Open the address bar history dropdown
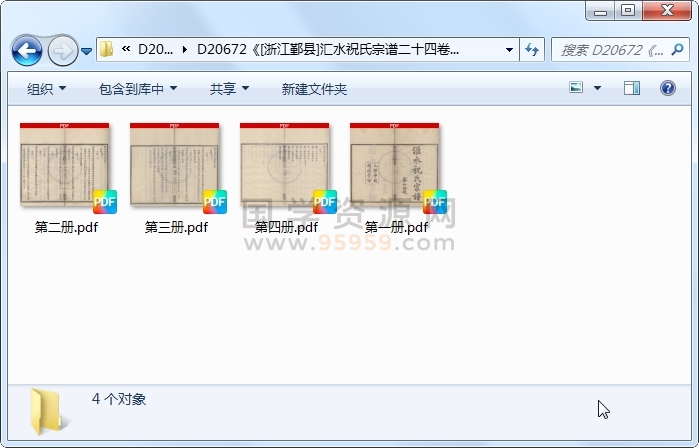The height and width of the screenshot is (448, 699). pos(509,49)
